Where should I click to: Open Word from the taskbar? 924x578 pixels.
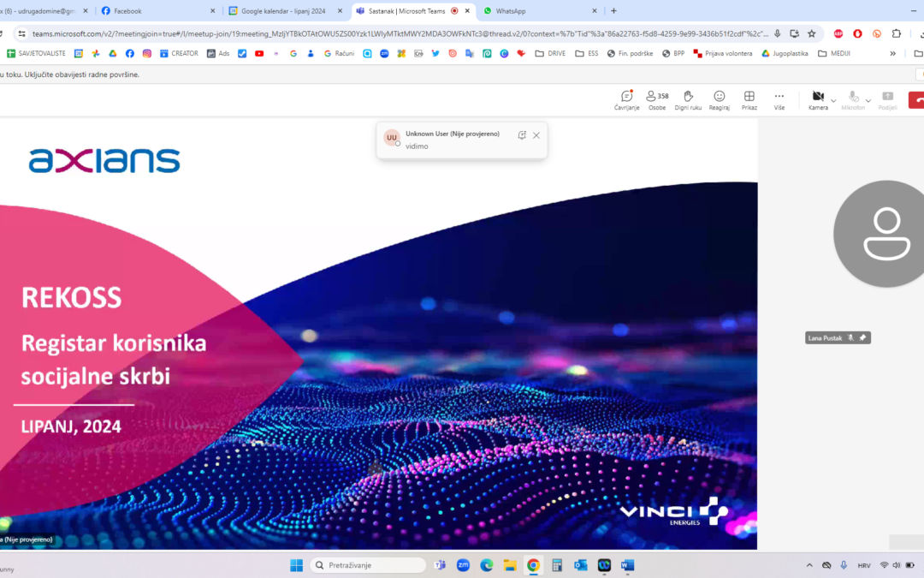point(627,564)
